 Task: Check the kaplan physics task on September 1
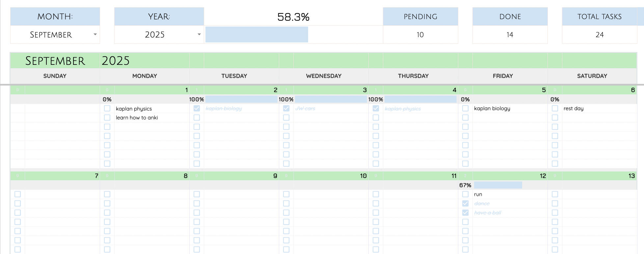coord(107,108)
